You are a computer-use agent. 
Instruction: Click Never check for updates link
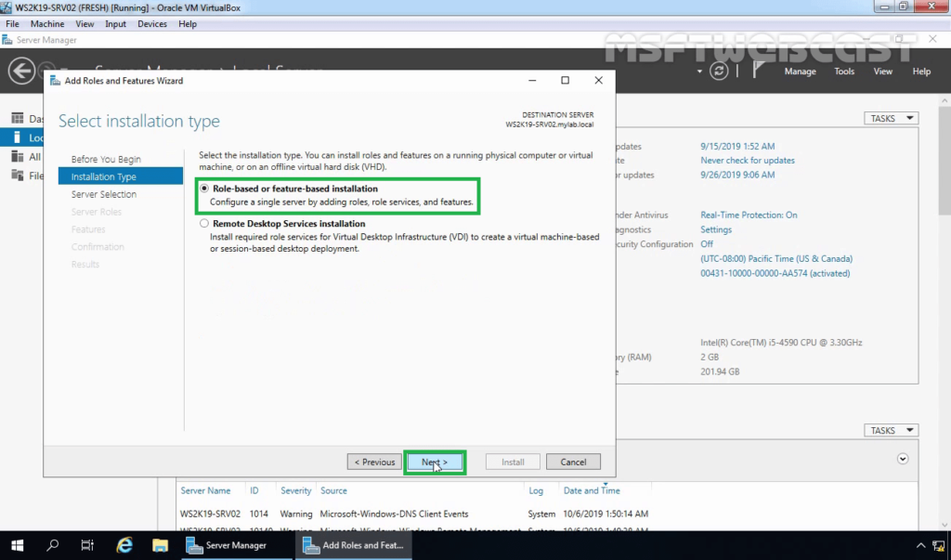click(x=747, y=161)
